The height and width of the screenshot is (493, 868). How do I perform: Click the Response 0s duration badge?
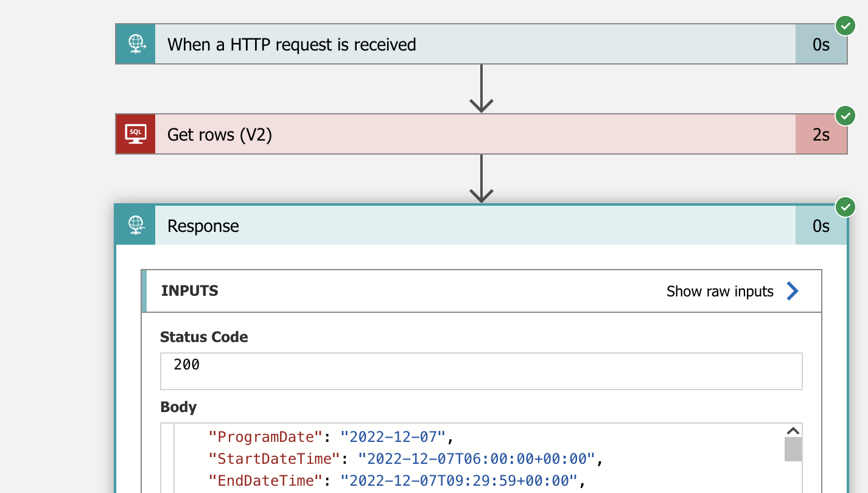821,226
